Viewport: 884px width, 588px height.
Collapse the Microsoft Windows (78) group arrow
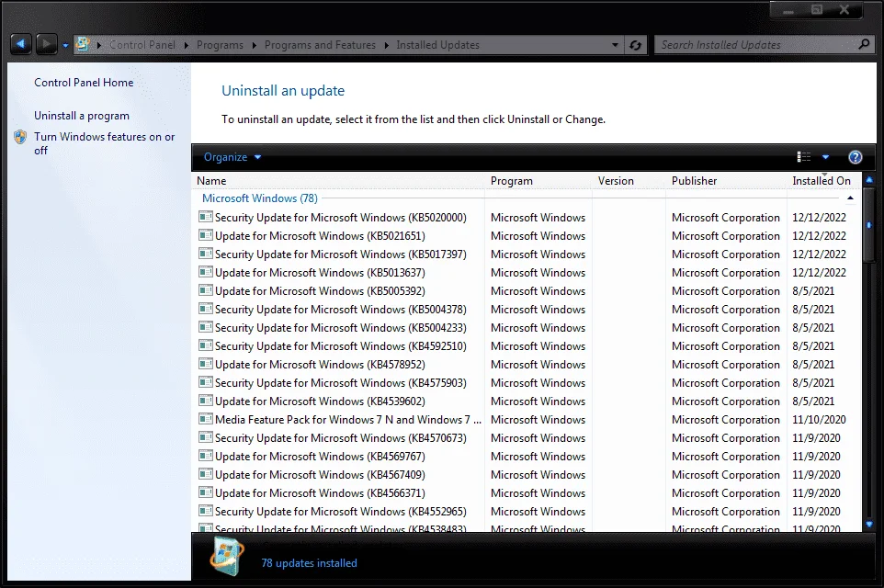(850, 198)
